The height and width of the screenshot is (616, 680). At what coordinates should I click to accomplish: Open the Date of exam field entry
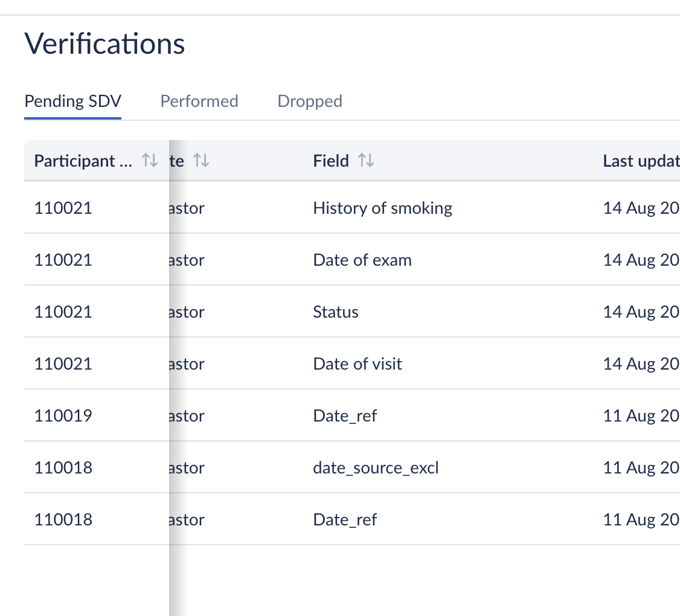[362, 260]
